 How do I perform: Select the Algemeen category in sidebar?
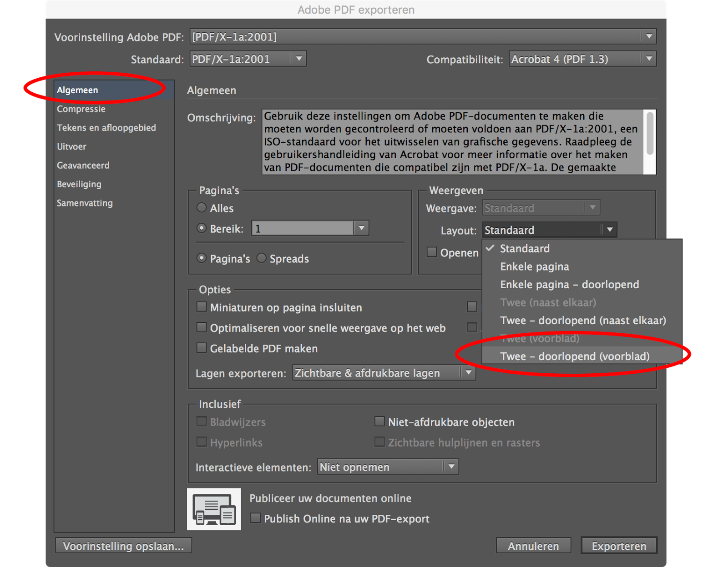click(114, 90)
